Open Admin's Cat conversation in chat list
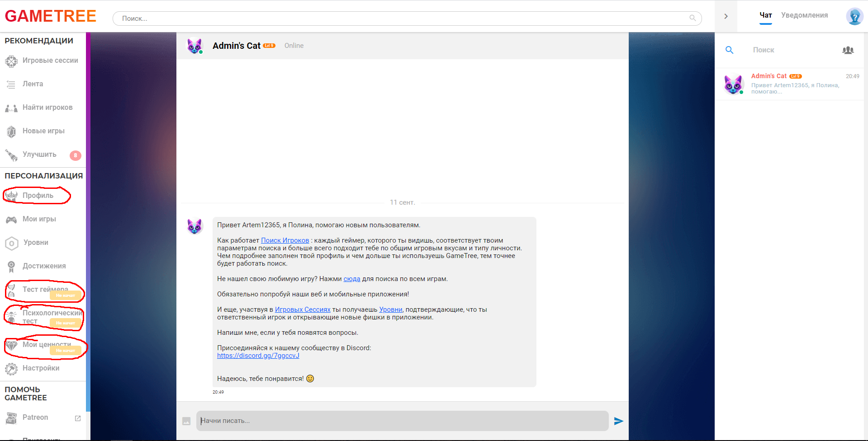 pos(791,84)
